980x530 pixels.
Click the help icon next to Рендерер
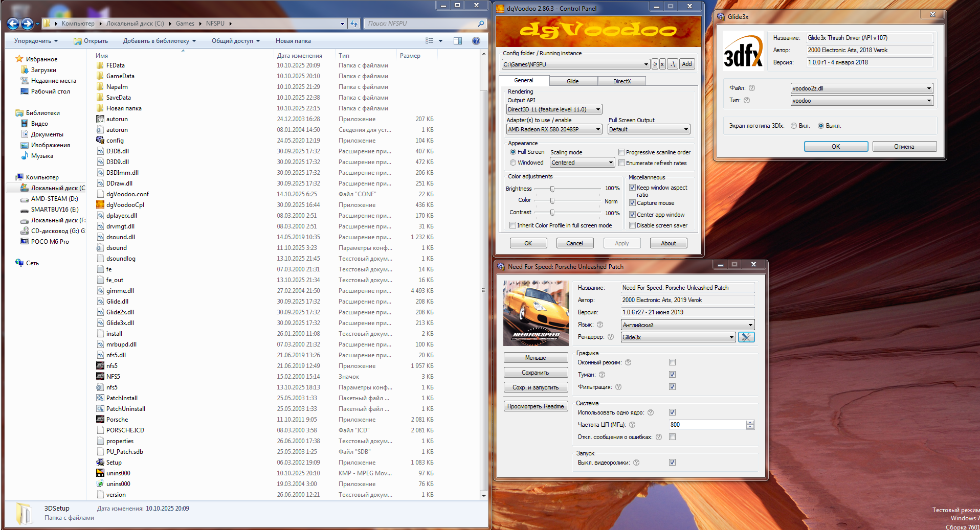611,337
